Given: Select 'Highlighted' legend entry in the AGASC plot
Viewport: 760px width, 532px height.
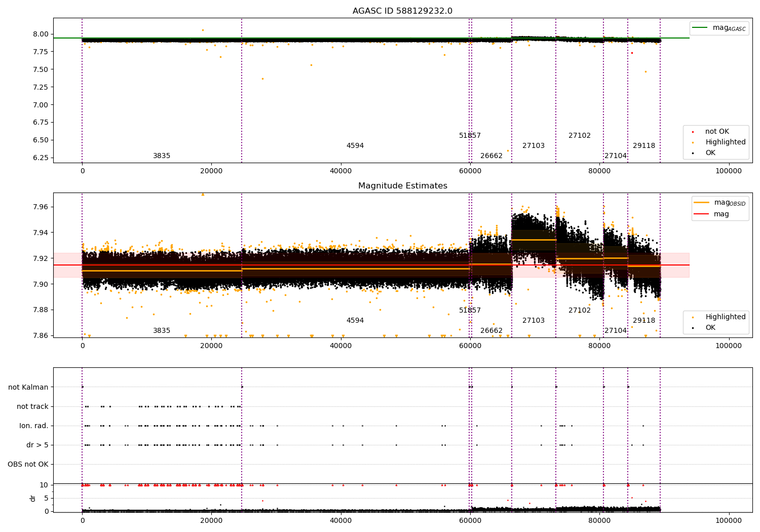Looking at the screenshot, I should tap(726, 142).
